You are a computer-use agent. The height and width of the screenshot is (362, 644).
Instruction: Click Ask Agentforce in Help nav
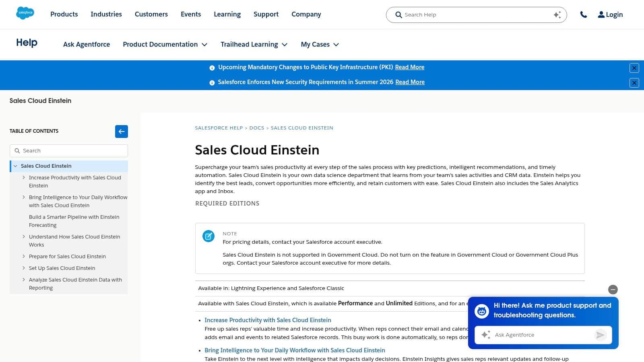[87, 44]
